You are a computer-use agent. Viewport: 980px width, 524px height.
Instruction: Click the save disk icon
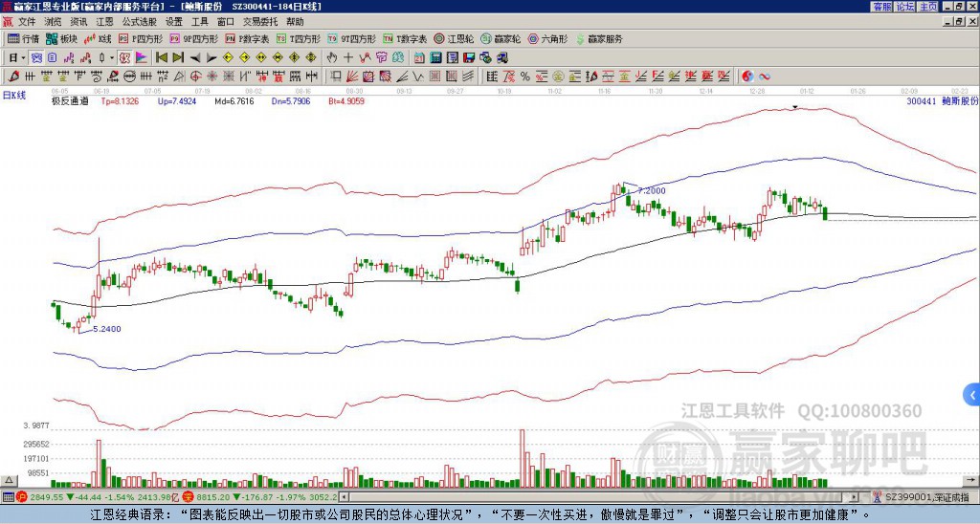coord(469,58)
